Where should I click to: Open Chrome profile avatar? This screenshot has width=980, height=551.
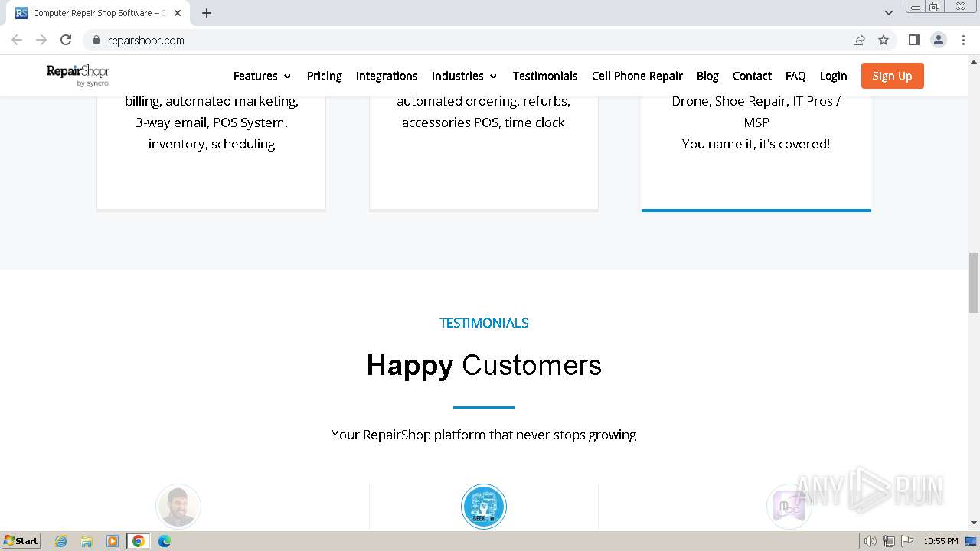coord(939,40)
